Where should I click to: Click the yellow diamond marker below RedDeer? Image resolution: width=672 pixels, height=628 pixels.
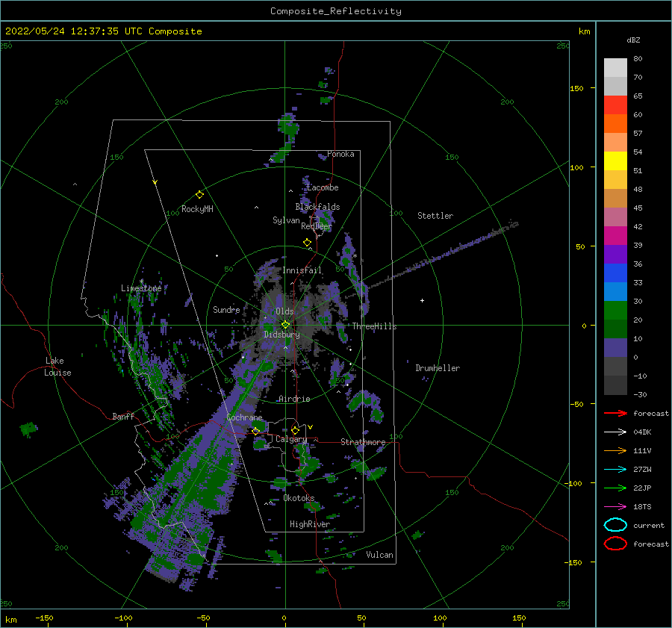(x=308, y=243)
